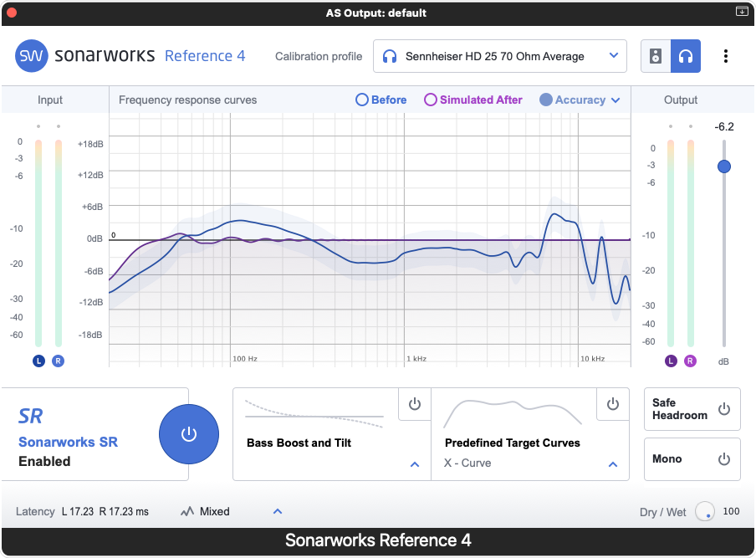Open the three-dot options menu

726,56
